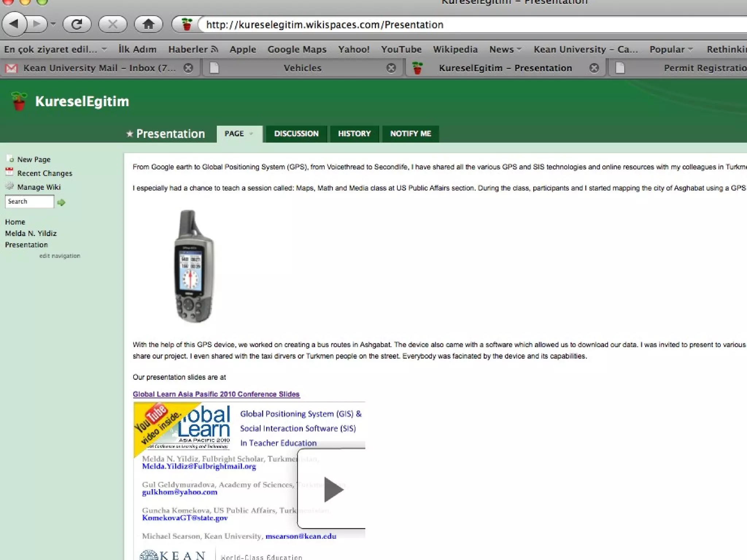The height and width of the screenshot is (560, 747).
Task: Click the Haberler RSS feed bookmark
Action: click(193, 49)
